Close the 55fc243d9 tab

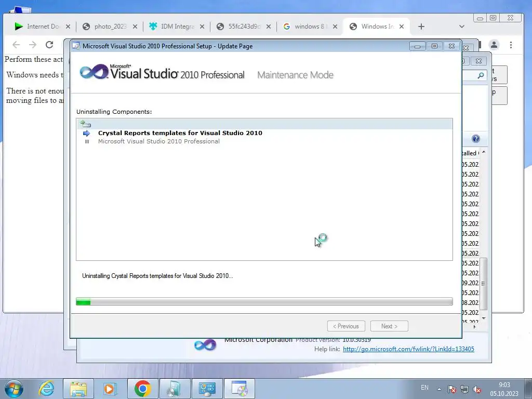pos(269,26)
